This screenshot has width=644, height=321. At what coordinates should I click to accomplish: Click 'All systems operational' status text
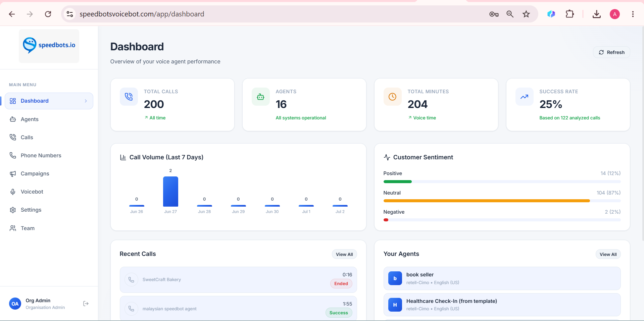[301, 118]
